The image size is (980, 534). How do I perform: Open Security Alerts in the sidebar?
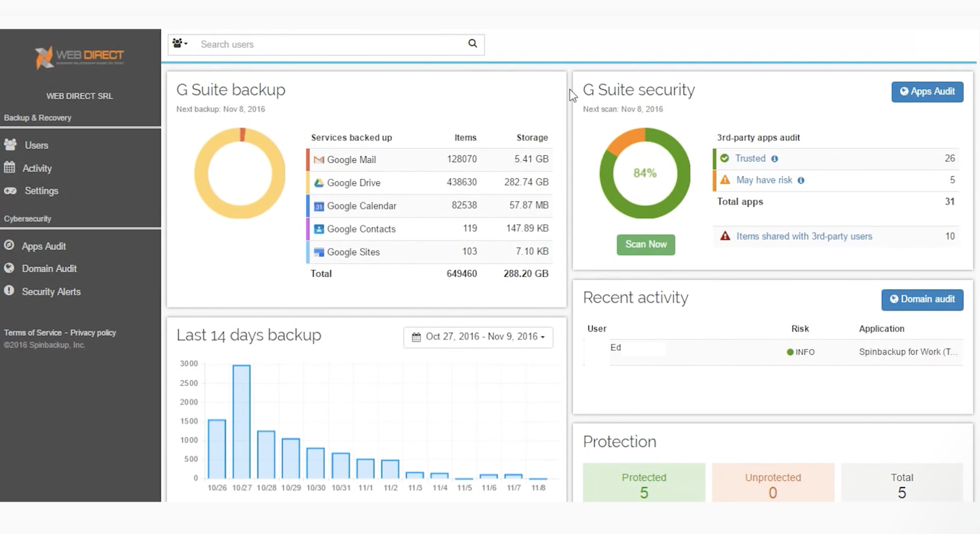click(51, 292)
